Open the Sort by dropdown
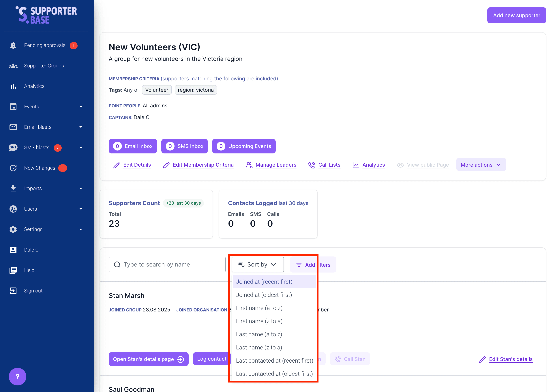Screen dimensions: 551x392 point(257,264)
